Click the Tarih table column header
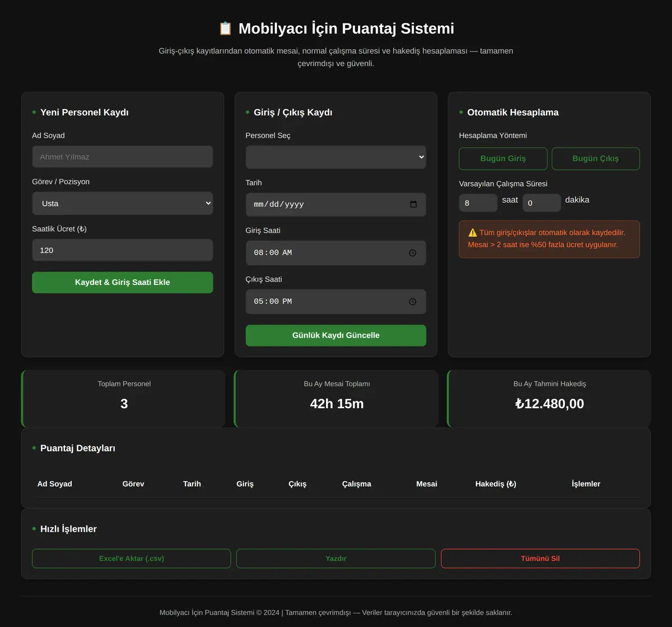The height and width of the screenshot is (627, 672). [x=192, y=484]
